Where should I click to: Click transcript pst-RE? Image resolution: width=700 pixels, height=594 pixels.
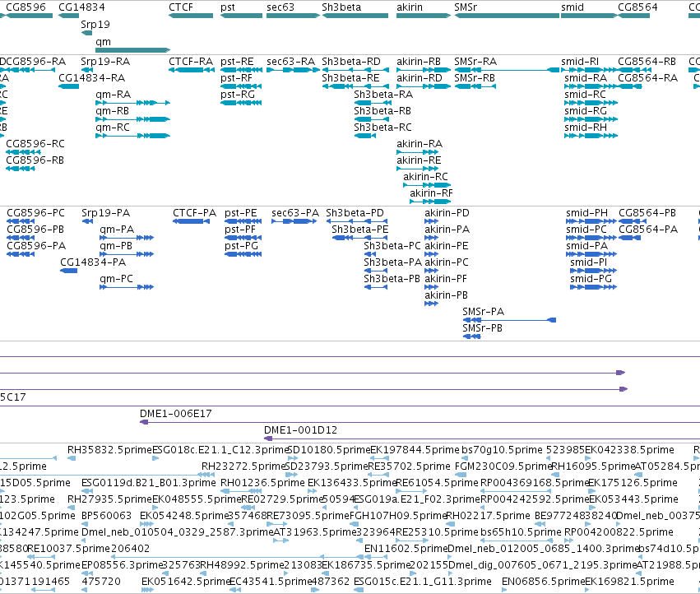241,70
